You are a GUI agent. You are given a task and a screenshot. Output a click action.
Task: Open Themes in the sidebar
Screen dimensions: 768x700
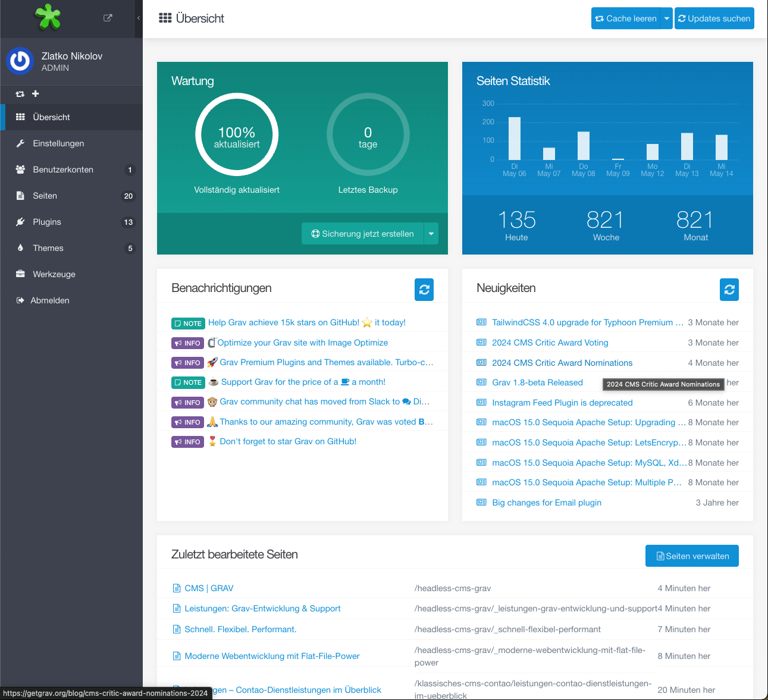(x=71, y=248)
